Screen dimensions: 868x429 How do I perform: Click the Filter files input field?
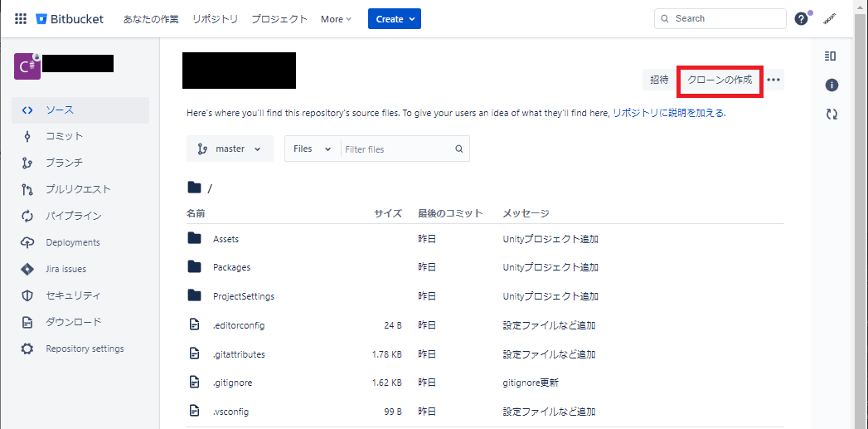point(397,149)
